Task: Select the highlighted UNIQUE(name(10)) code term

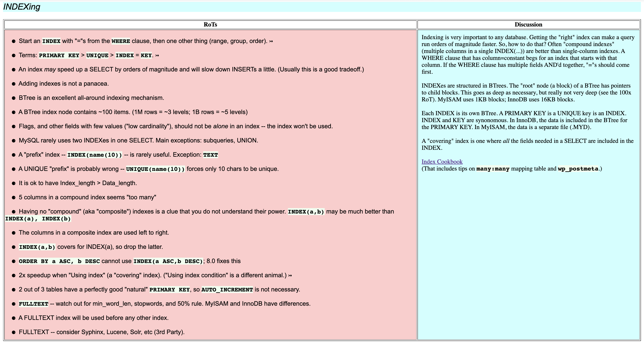Action: coord(155,169)
